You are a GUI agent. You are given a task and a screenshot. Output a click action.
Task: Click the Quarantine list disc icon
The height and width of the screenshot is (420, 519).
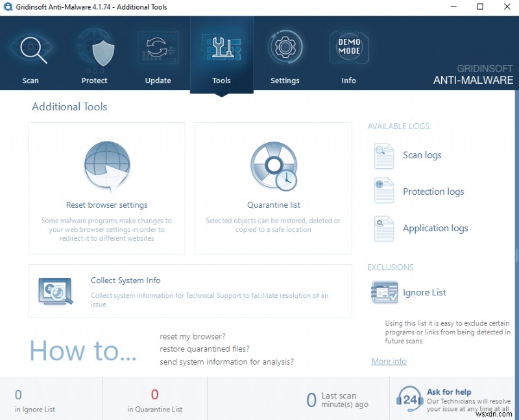[274, 166]
